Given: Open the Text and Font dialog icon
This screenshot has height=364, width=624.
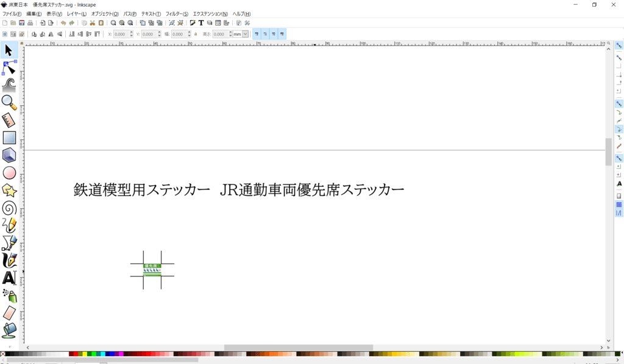Looking at the screenshot, I should pyautogui.click(x=201, y=23).
